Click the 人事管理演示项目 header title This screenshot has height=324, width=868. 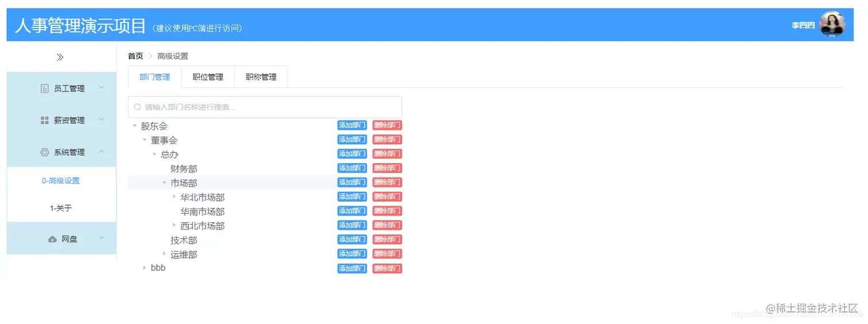80,26
